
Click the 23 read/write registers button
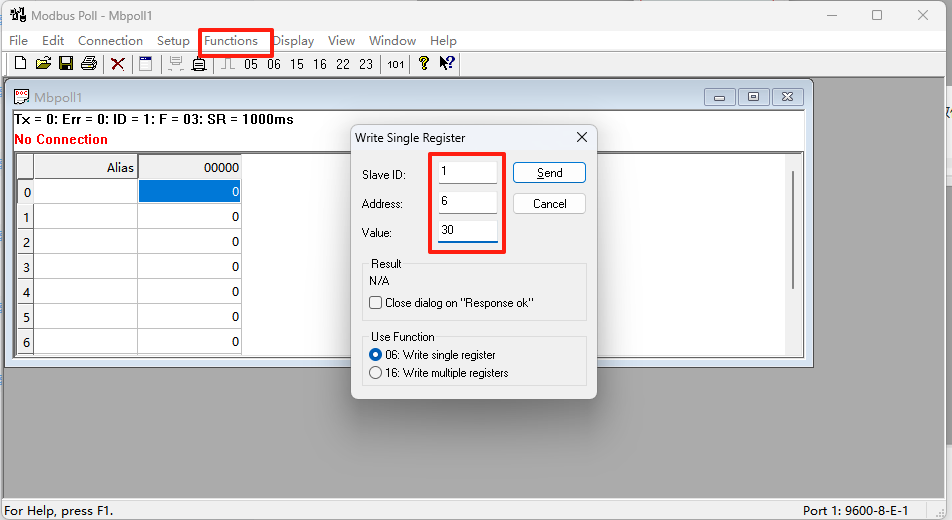(x=366, y=64)
